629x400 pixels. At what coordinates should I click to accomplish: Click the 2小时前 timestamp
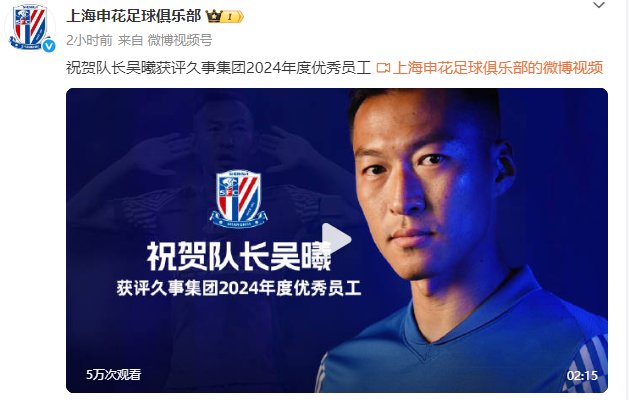coord(89,40)
